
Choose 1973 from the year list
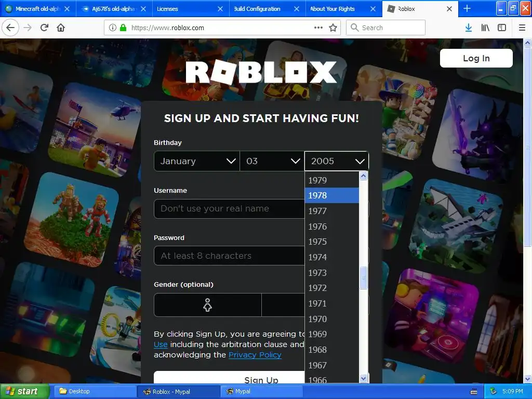(x=332, y=273)
